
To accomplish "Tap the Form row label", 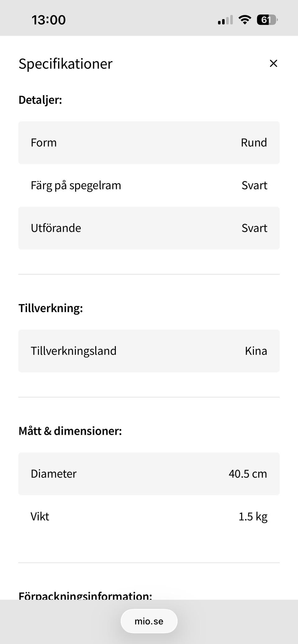I will pos(44,143).
